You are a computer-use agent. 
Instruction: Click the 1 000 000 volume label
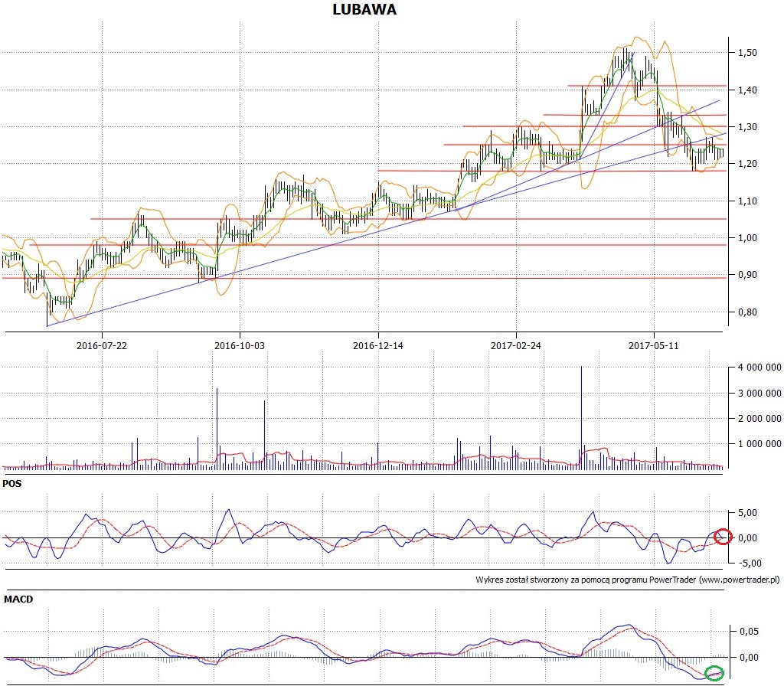point(759,444)
